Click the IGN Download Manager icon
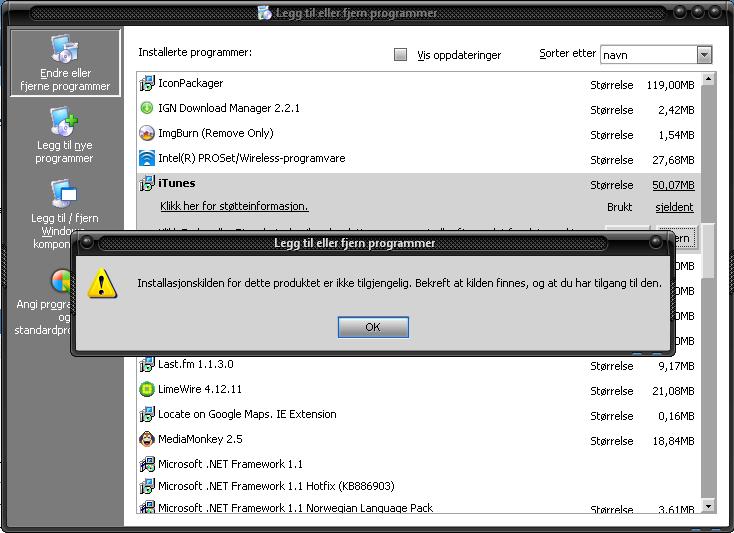The width and height of the screenshot is (734, 533). (147, 108)
